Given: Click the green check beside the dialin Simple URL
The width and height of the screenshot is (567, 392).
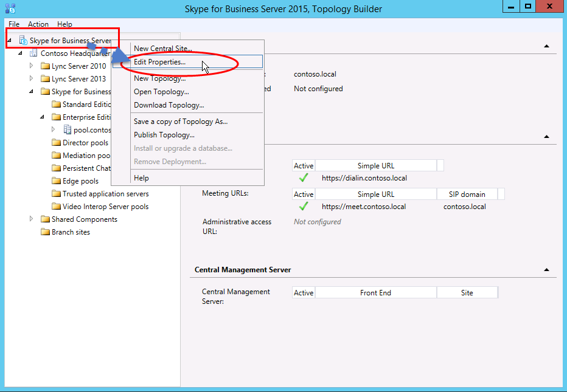Looking at the screenshot, I should (x=302, y=177).
